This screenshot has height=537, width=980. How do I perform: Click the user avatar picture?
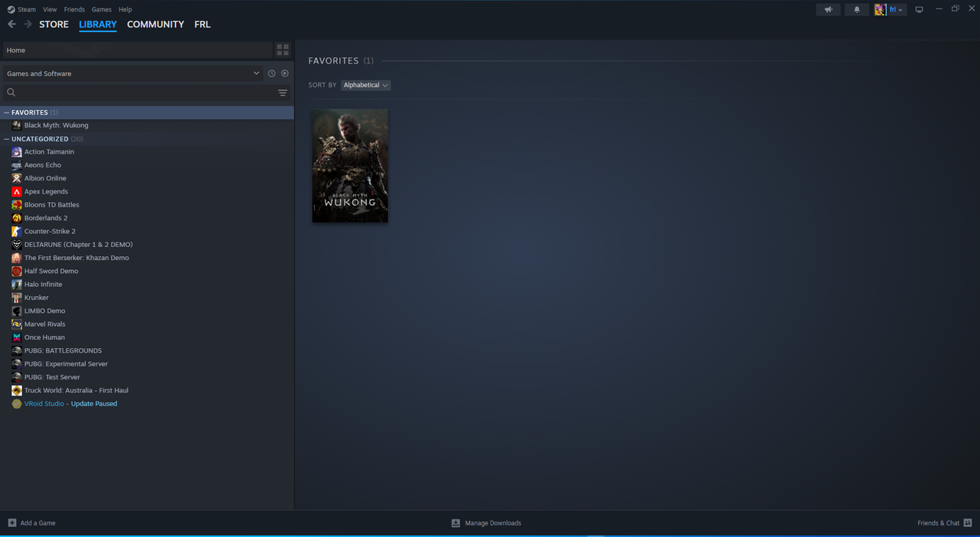pyautogui.click(x=880, y=9)
